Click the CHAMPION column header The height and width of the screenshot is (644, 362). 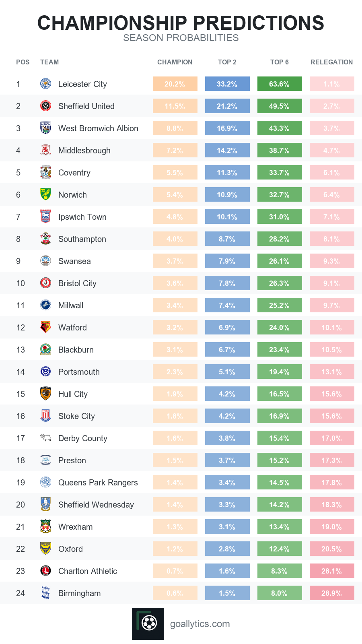click(175, 62)
